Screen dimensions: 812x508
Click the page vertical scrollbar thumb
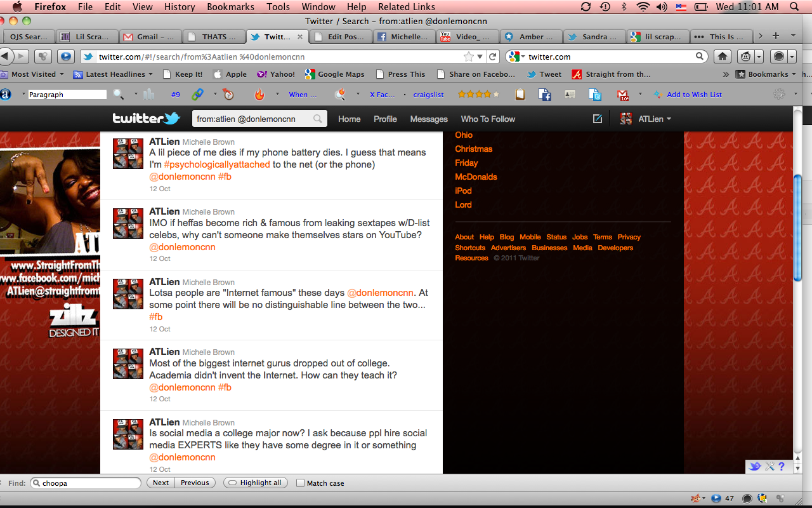pos(797,227)
